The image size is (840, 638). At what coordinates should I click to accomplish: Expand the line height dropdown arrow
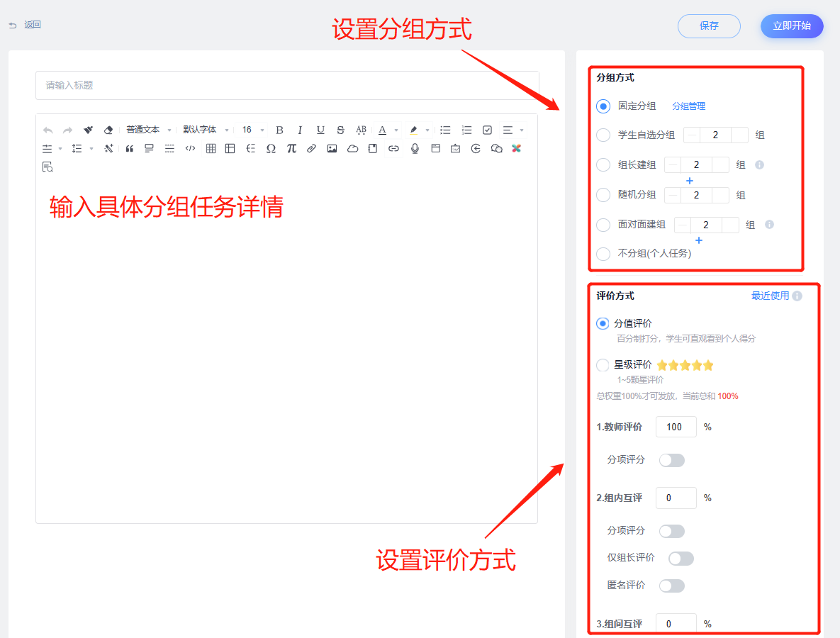click(x=91, y=148)
